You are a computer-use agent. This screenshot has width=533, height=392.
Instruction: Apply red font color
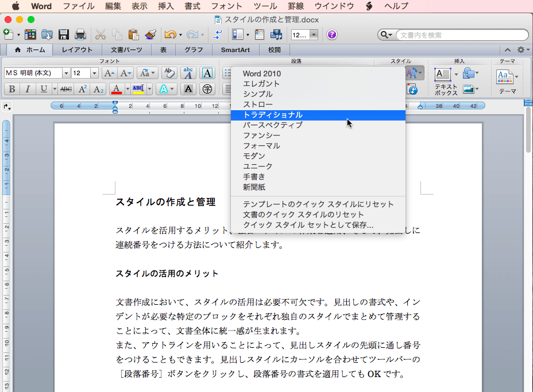[x=117, y=89]
